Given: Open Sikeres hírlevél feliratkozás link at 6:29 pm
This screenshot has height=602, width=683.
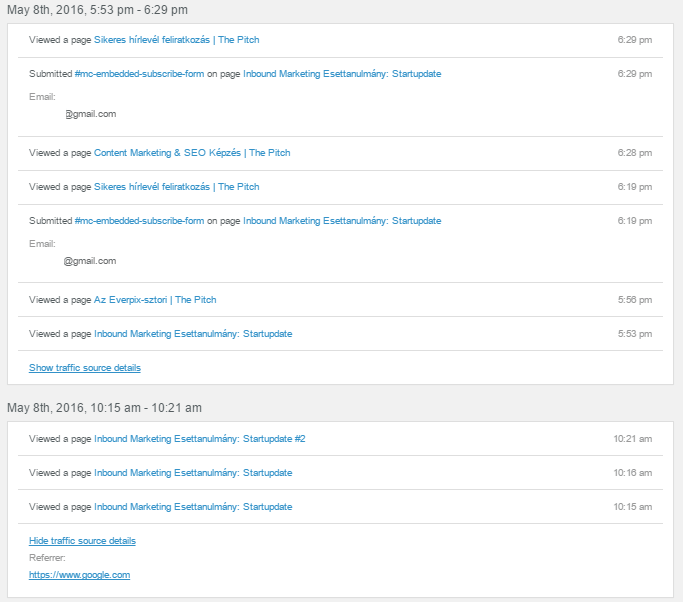Looking at the screenshot, I should (176, 40).
